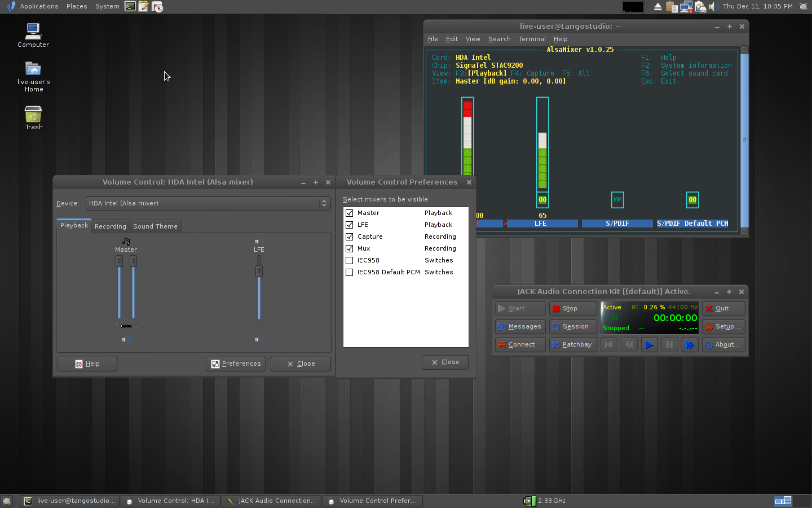Mute the LFE channel in Volume Control
This screenshot has width=812, height=508.
[x=259, y=340]
